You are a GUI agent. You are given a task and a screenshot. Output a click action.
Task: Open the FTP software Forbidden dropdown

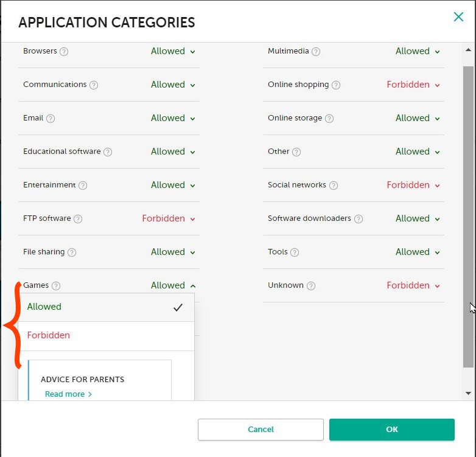(x=169, y=218)
